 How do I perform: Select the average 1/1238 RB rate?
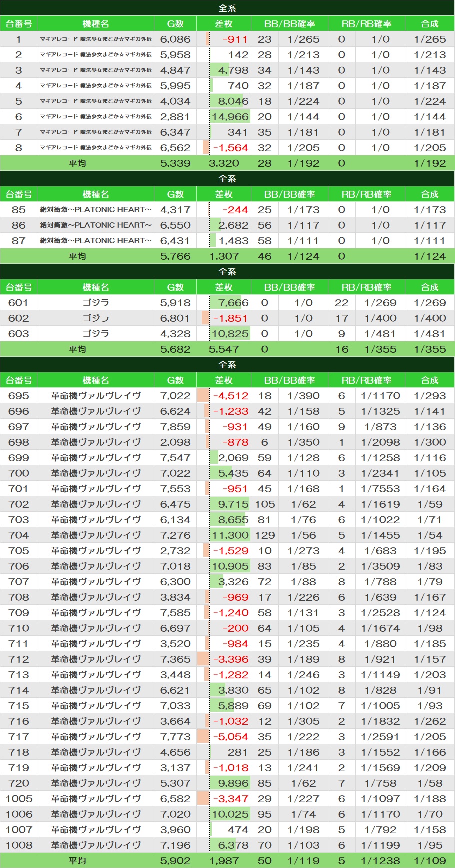pyautogui.click(x=380, y=861)
